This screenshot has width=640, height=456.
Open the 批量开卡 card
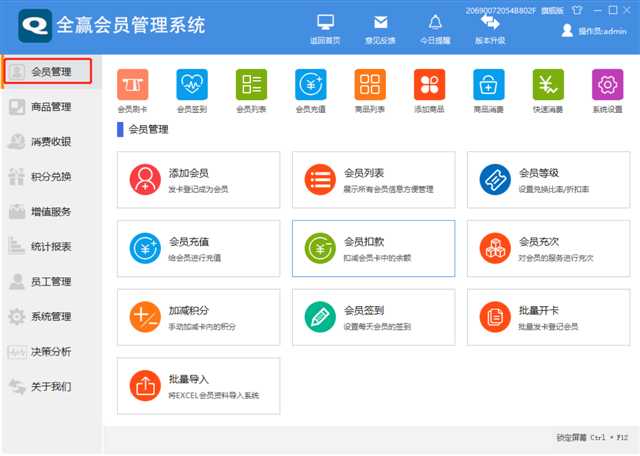[x=549, y=317]
